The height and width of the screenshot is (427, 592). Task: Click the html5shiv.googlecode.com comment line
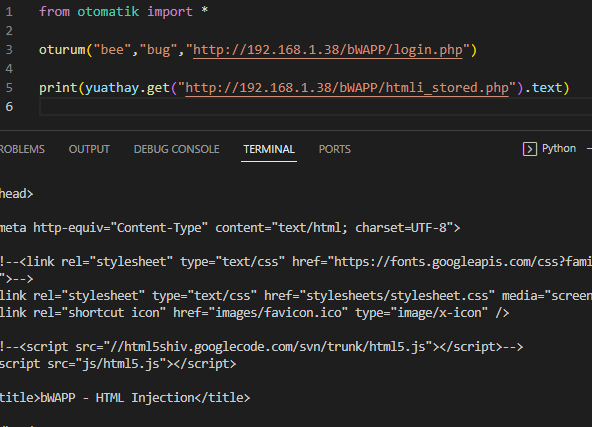click(261, 347)
